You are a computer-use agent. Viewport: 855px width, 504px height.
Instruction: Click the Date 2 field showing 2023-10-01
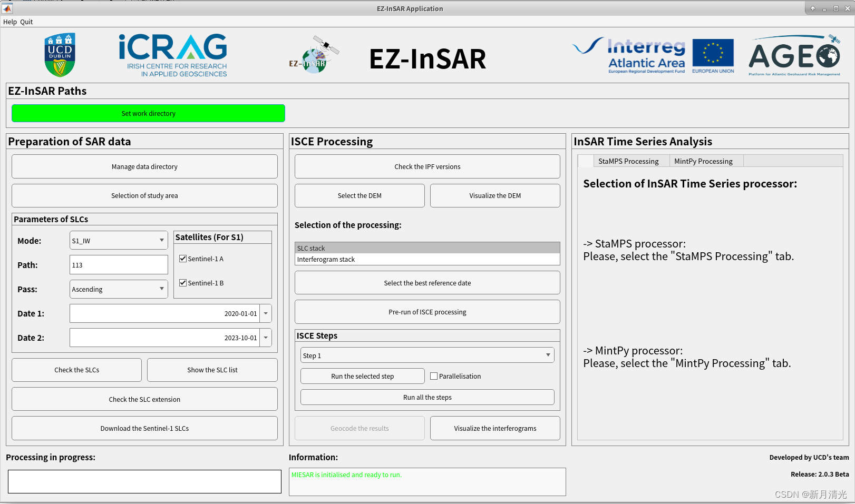tap(164, 338)
